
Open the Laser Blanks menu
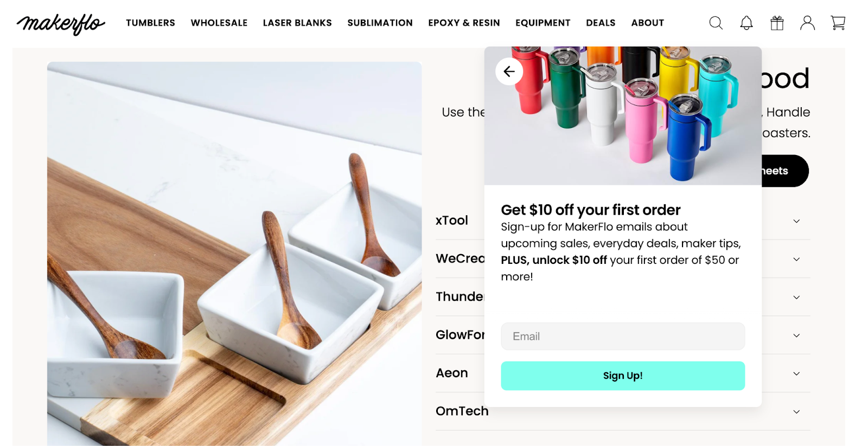coord(297,23)
